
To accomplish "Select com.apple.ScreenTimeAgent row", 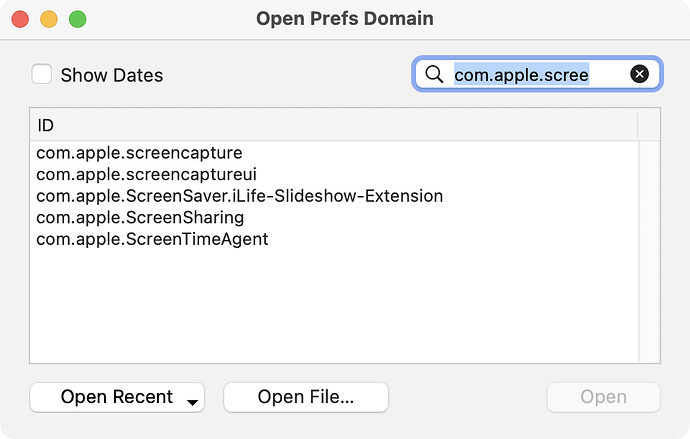I will pyautogui.click(x=334, y=239).
